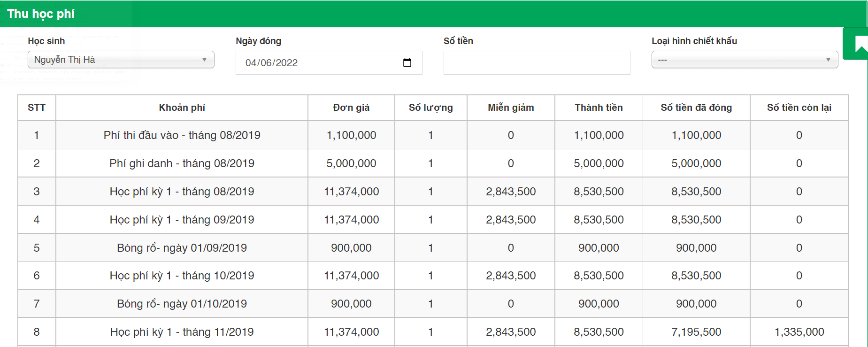Click the Ngày đóng date field 04/06/2022

pyautogui.click(x=319, y=63)
